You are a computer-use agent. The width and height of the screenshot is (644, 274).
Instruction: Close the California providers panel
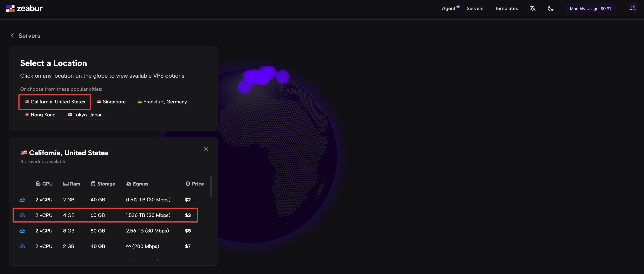pos(206,149)
